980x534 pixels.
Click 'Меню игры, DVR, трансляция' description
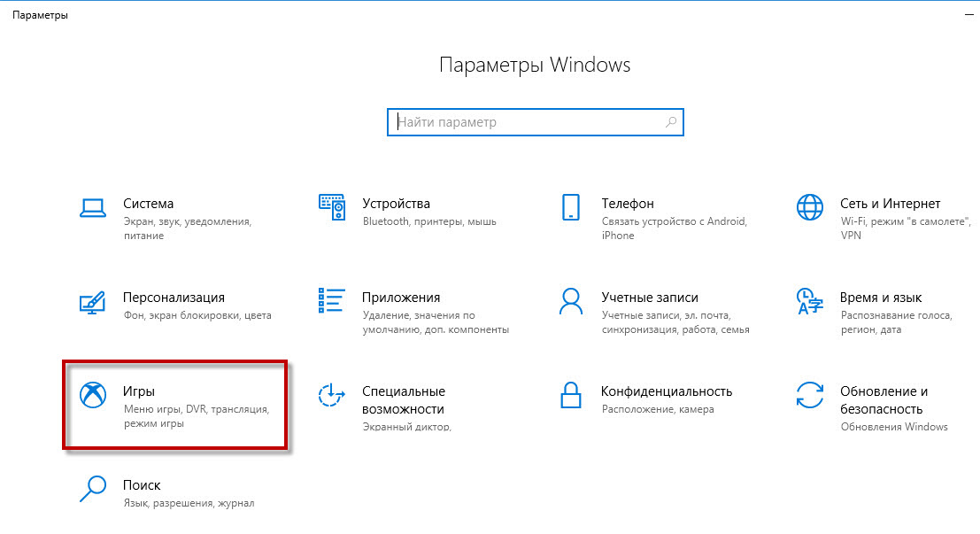coord(197,416)
